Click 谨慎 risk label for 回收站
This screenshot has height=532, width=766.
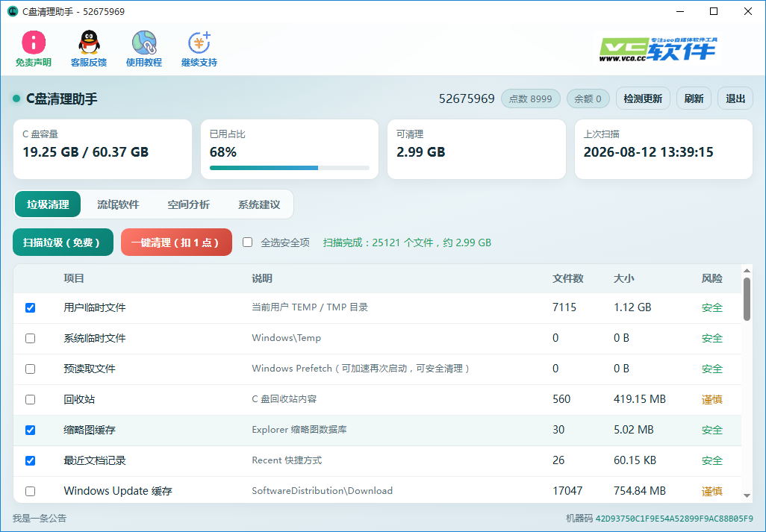coord(711,400)
